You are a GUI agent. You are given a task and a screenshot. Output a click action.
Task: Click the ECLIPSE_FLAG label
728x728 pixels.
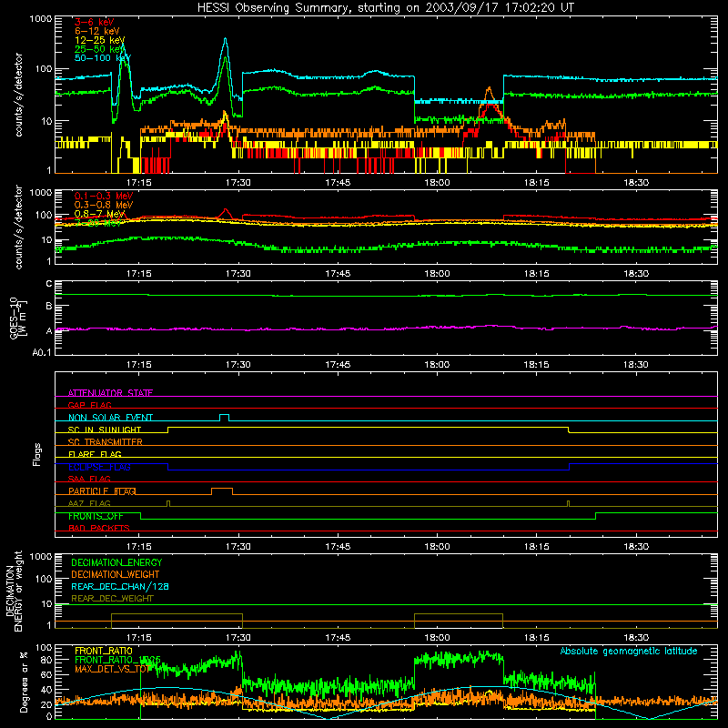99,467
